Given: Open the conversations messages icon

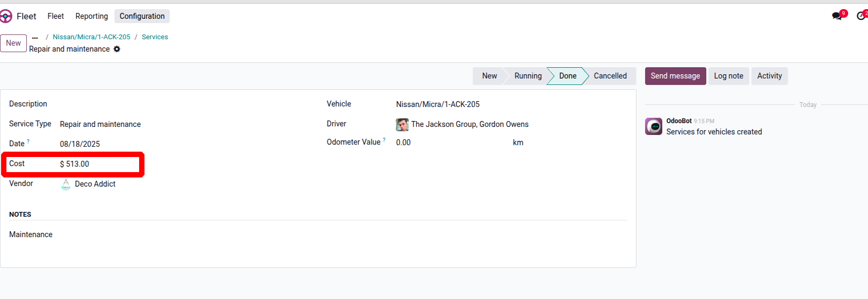Looking at the screenshot, I should click(837, 16).
